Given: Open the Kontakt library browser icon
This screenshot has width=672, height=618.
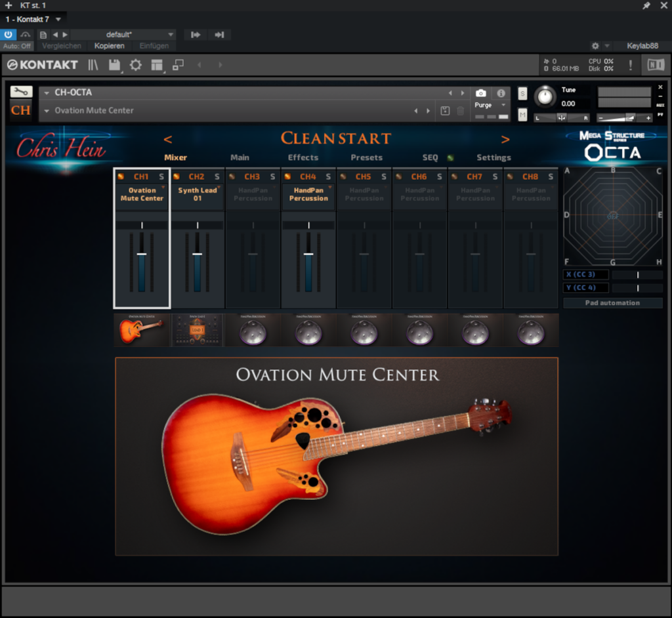Looking at the screenshot, I should coord(93,65).
